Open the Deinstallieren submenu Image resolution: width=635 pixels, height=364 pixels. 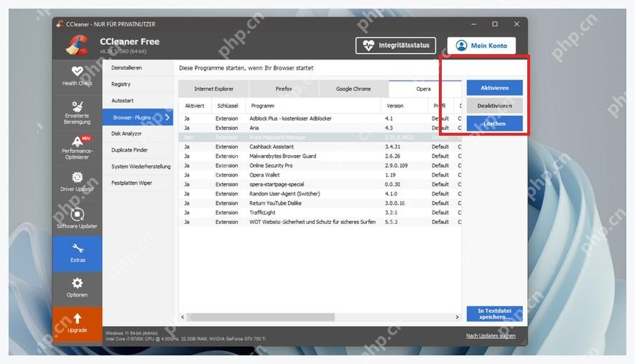pyautogui.click(x=138, y=68)
